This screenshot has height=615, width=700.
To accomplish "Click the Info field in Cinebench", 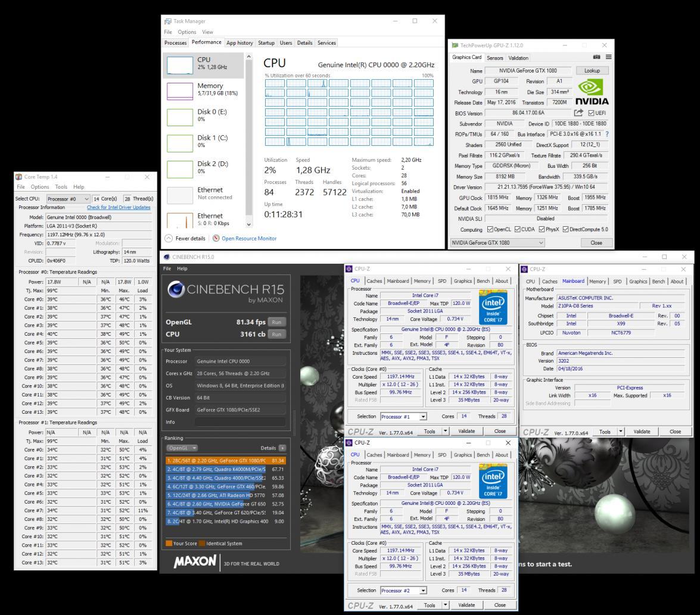I will tap(239, 422).
